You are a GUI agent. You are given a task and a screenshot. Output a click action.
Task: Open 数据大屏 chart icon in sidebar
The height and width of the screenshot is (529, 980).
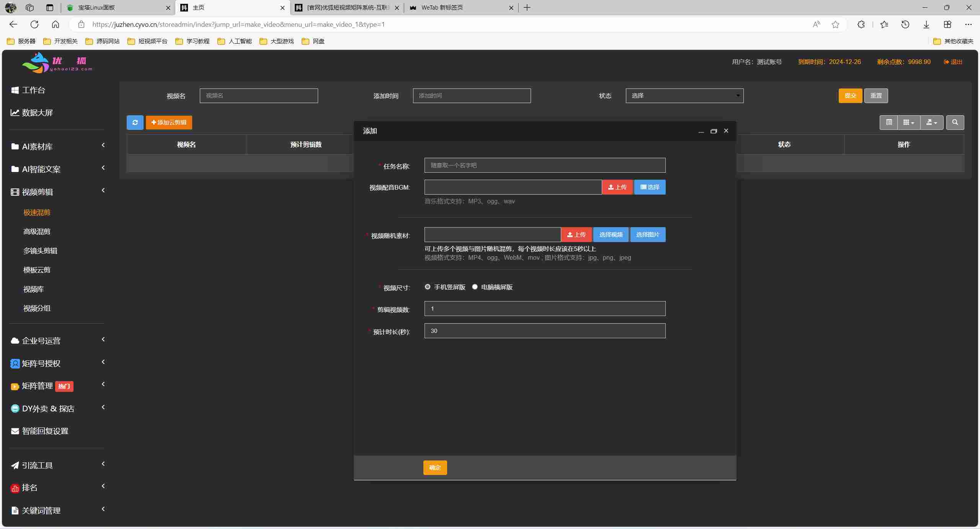(15, 113)
